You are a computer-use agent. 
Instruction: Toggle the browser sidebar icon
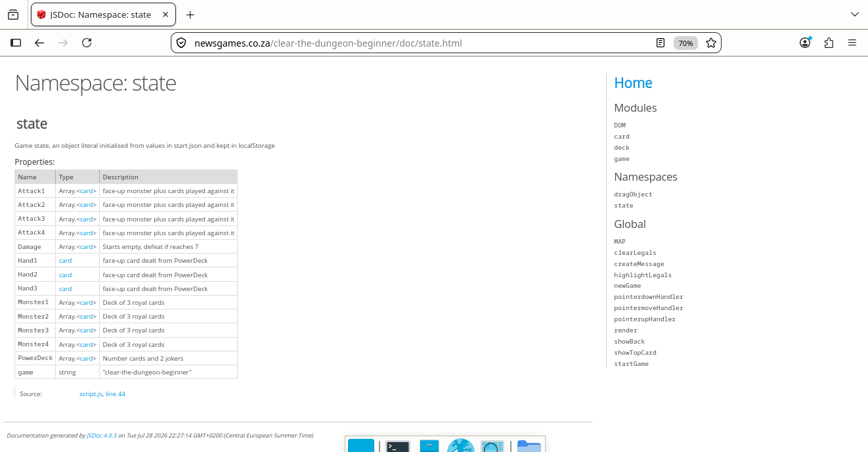[16, 43]
